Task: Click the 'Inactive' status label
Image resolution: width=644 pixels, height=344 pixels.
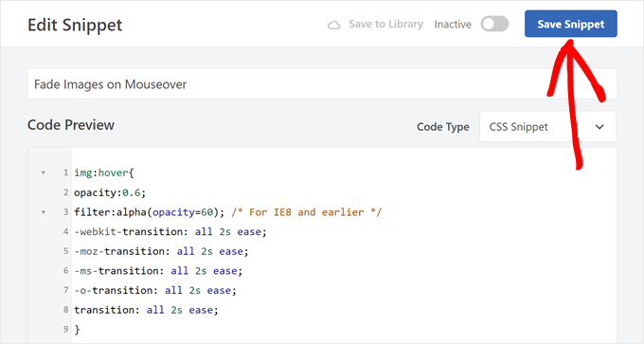Action: (453, 25)
